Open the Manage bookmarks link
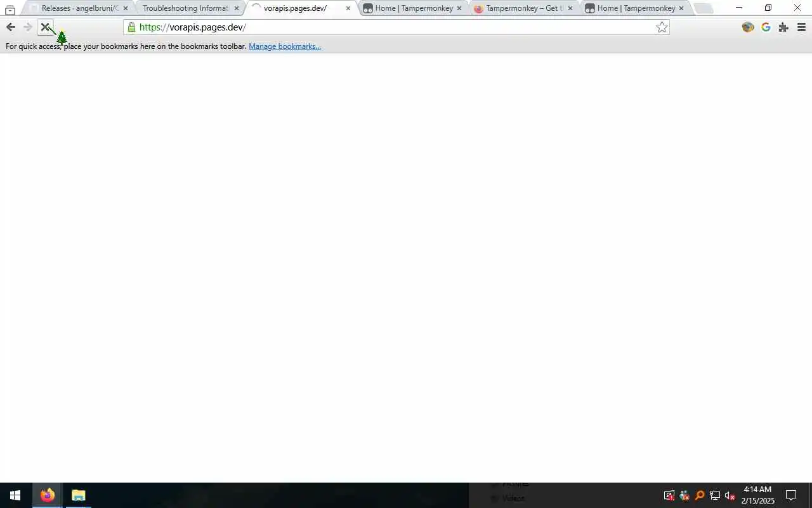This screenshot has height=508, width=812. [285, 46]
